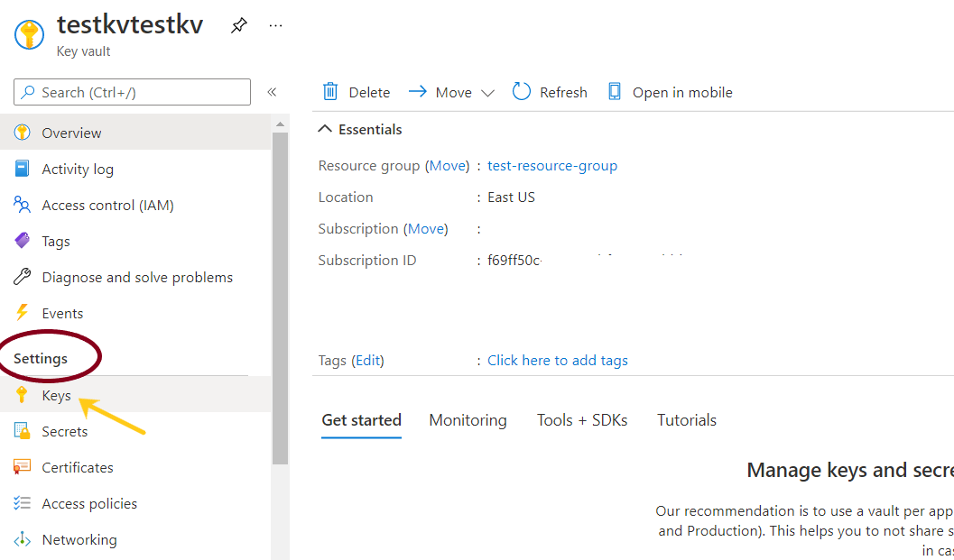
Task: Click the Open in mobile phone icon
Action: (x=615, y=92)
